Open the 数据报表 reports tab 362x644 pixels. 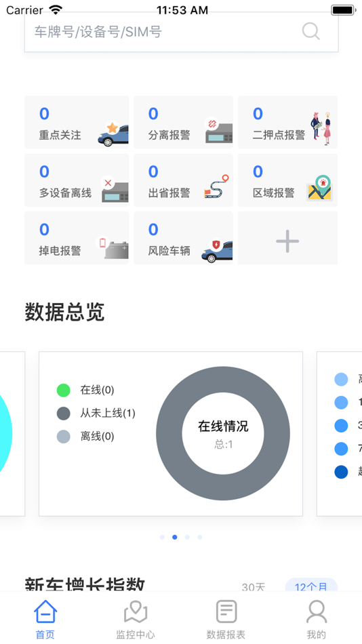coord(226,620)
